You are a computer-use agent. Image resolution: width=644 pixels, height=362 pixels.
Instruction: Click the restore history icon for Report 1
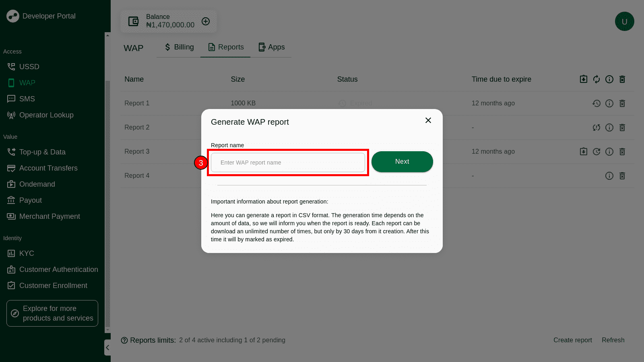tap(596, 103)
